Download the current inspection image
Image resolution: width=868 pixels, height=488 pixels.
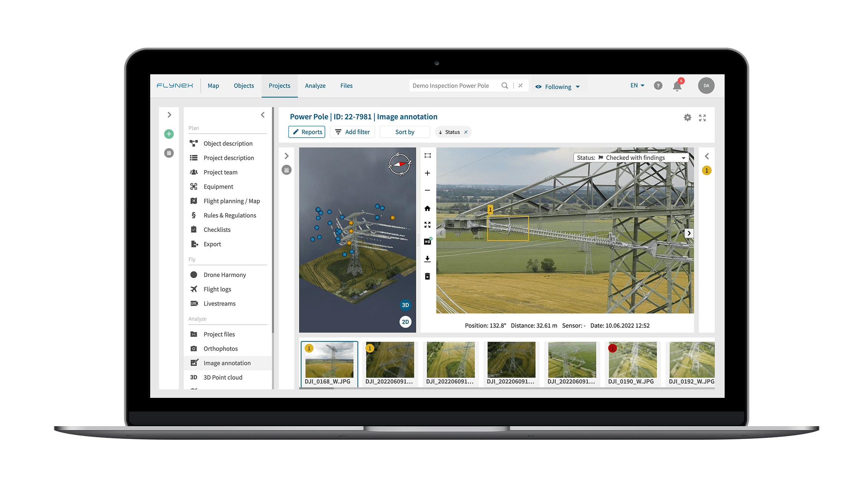tap(427, 259)
